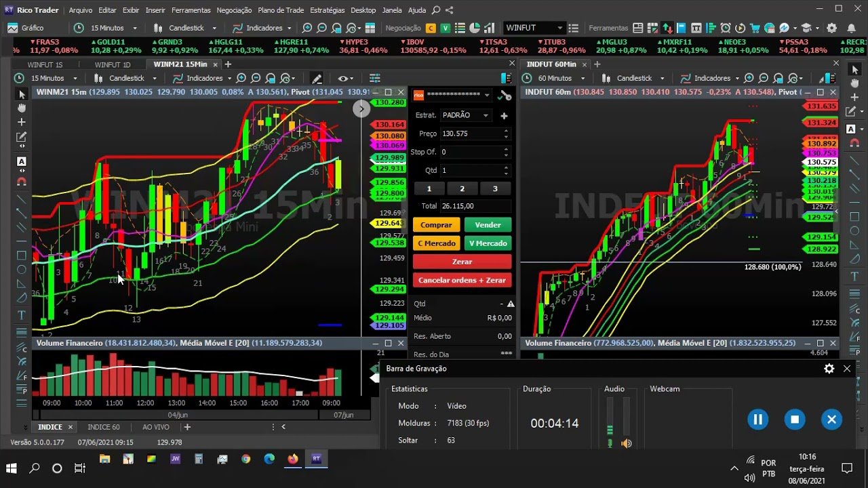Click the share icon in the menu bar
This screenshot has width=868, height=488.
pos(450,10)
